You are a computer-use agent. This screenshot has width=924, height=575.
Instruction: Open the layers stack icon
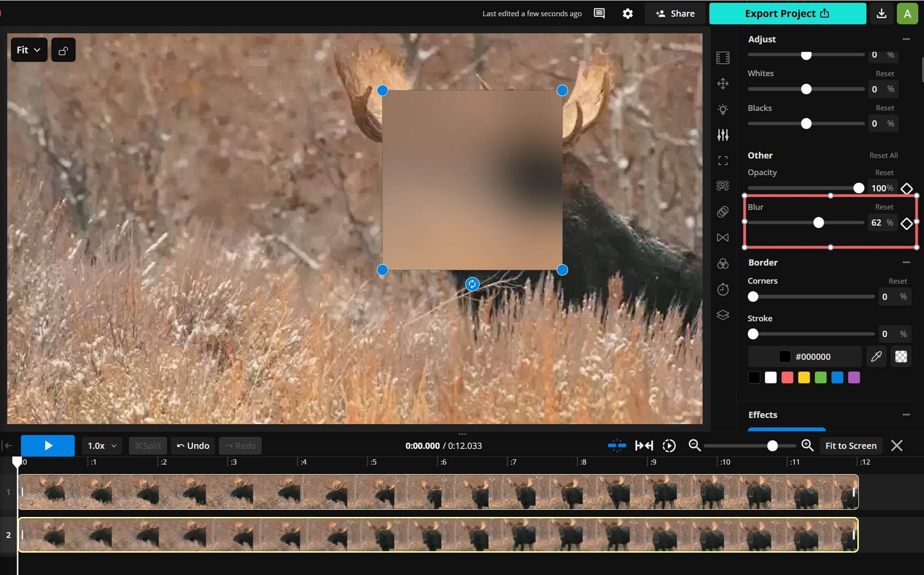click(x=723, y=315)
